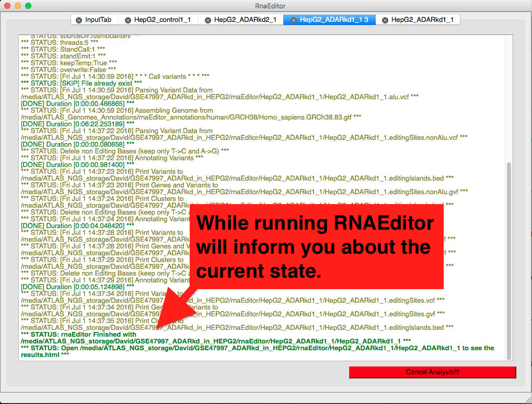Click the RnaEditor window title bar
This screenshot has height=404, width=532.
coord(270,6)
